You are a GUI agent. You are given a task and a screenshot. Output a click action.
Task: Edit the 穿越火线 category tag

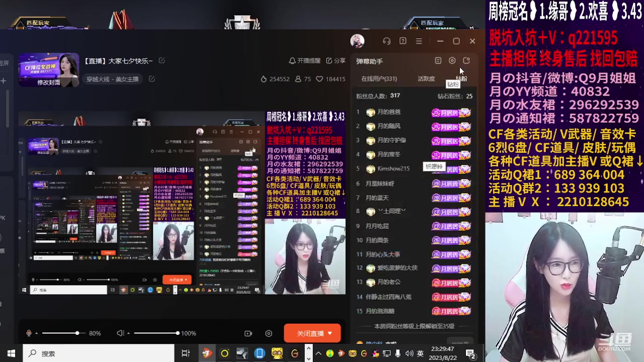click(151, 79)
